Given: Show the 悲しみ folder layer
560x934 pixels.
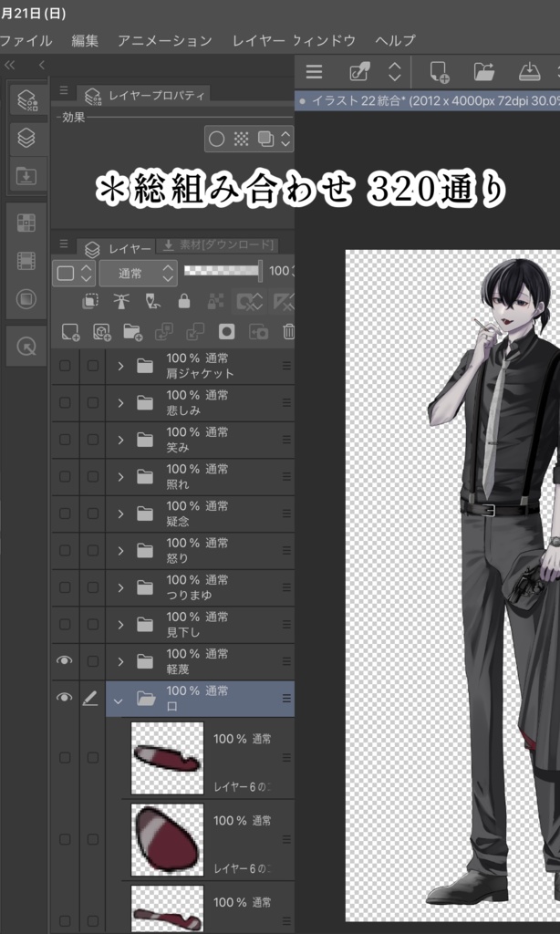Looking at the screenshot, I should pos(65,402).
